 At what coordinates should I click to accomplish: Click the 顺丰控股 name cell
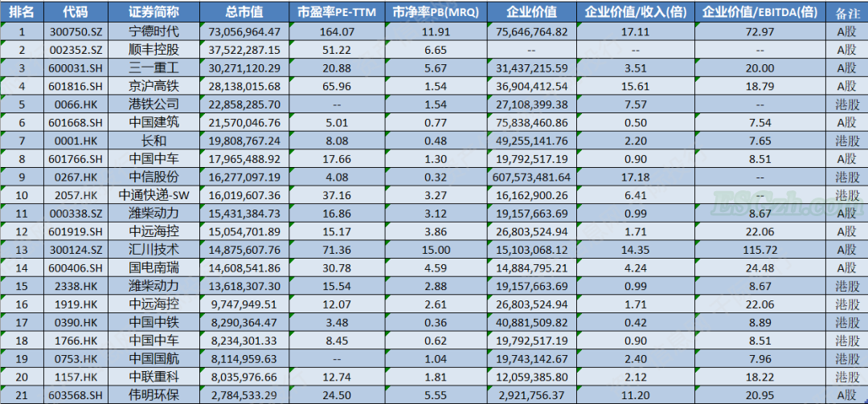tap(154, 50)
